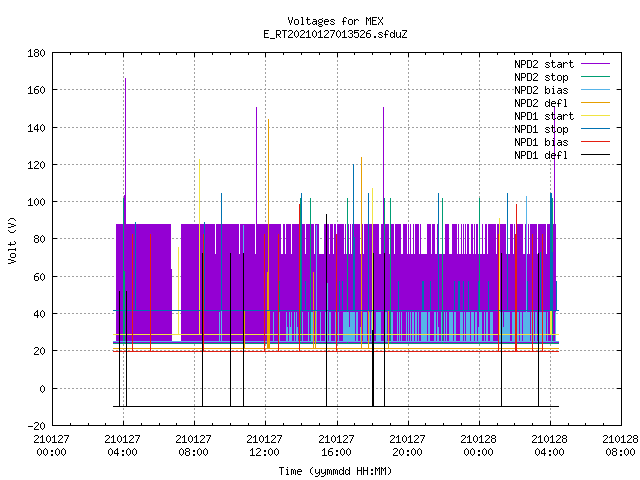Click the NPD1 bias red legend line
This screenshot has height=480, width=640.
tap(595, 142)
